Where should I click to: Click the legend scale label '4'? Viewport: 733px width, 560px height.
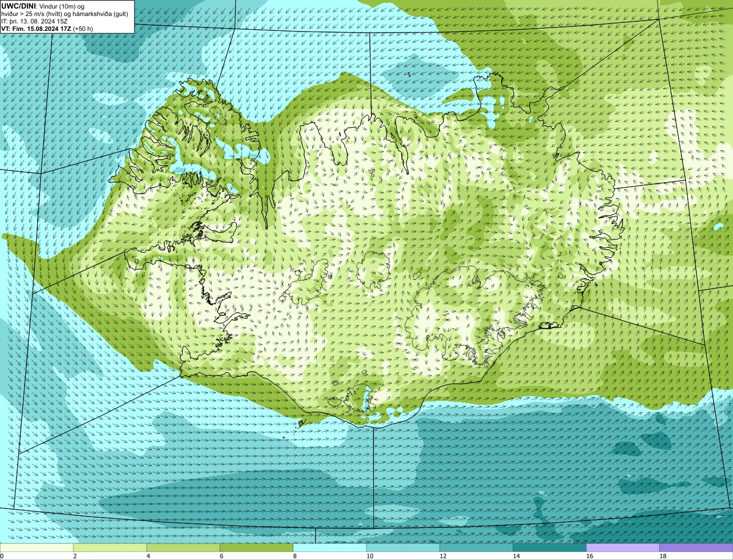point(148,556)
